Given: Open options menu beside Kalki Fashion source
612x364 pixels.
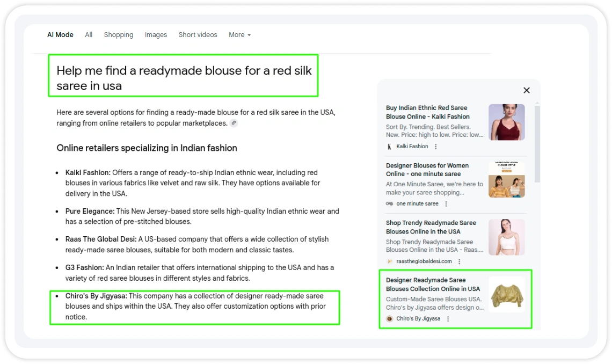Looking at the screenshot, I should click(436, 147).
